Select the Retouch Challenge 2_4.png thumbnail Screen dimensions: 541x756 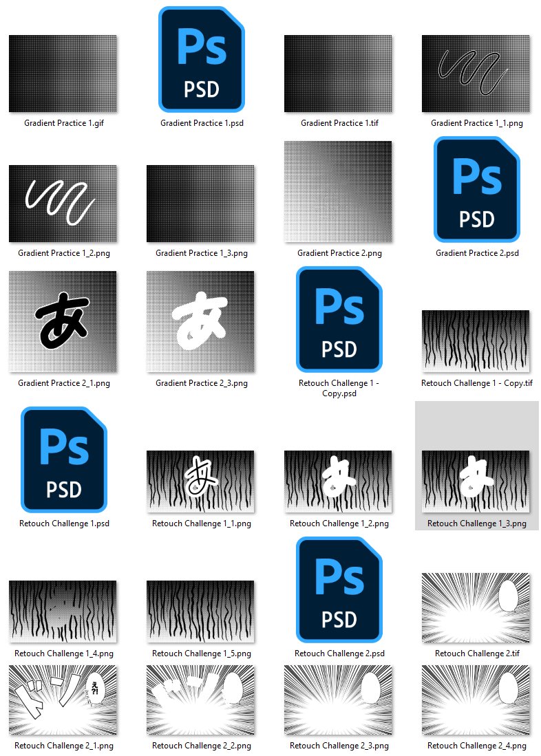476,700
